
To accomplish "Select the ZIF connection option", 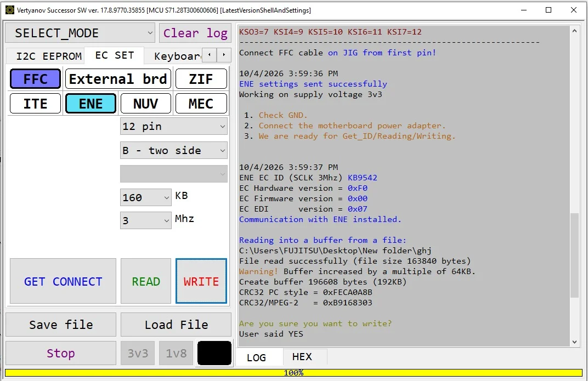I will (x=201, y=79).
